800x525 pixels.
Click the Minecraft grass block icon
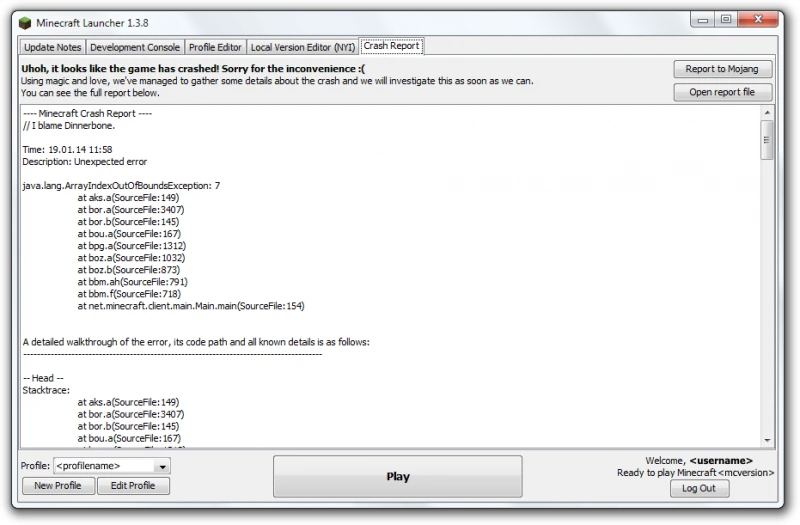[24, 23]
